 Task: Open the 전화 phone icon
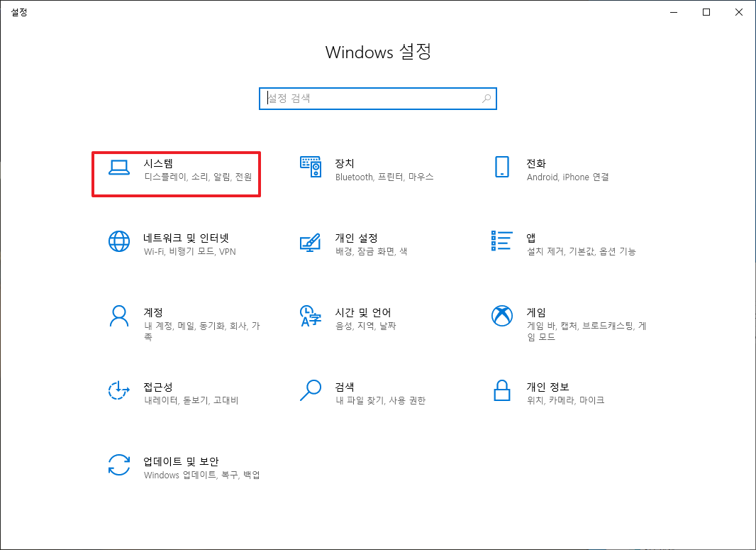(502, 167)
